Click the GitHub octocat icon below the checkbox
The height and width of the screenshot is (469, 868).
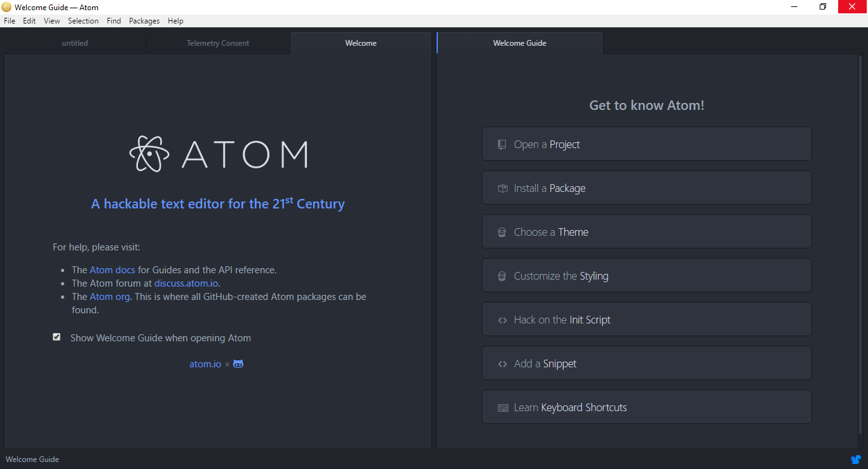[x=238, y=364]
